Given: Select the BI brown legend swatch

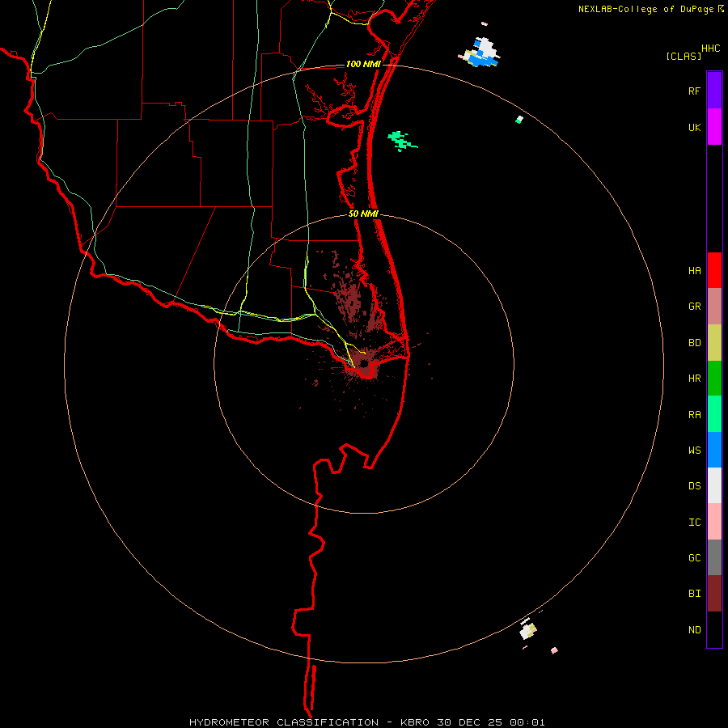Looking at the screenshot, I should [x=714, y=594].
